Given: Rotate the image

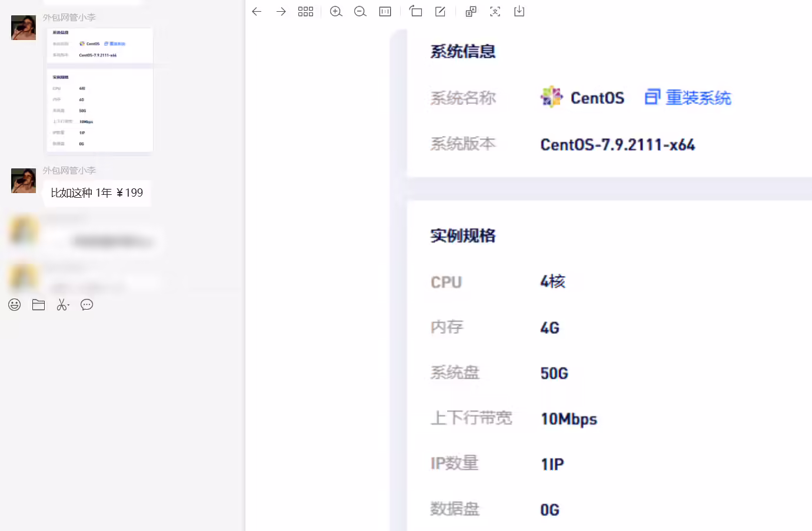Looking at the screenshot, I should pos(415,11).
